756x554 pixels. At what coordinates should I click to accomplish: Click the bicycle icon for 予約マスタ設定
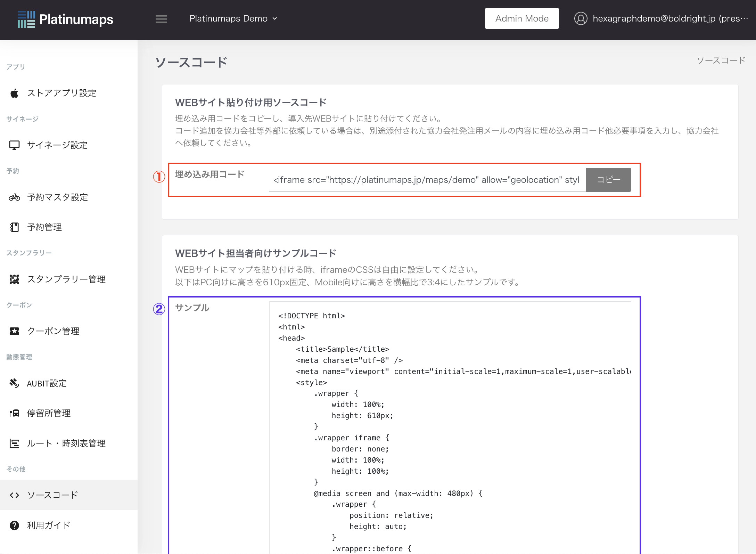[x=14, y=197]
